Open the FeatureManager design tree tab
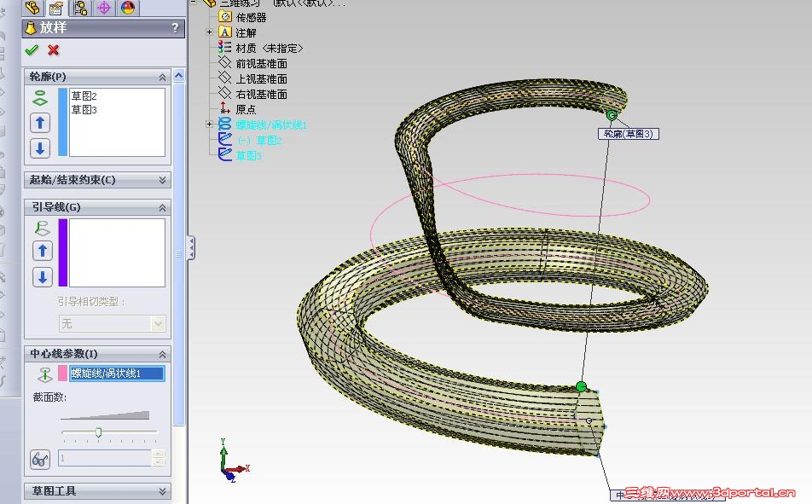The height and width of the screenshot is (504, 812). click(32, 8)
